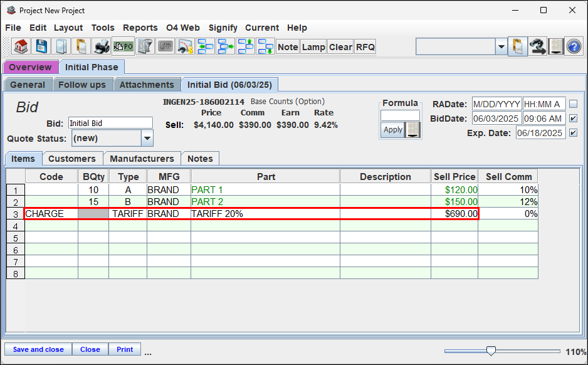The height and width of the screenshot is (365, 588).
Task: Open the Reports menu
Action: pyautogui.click(x=140, y=28)
